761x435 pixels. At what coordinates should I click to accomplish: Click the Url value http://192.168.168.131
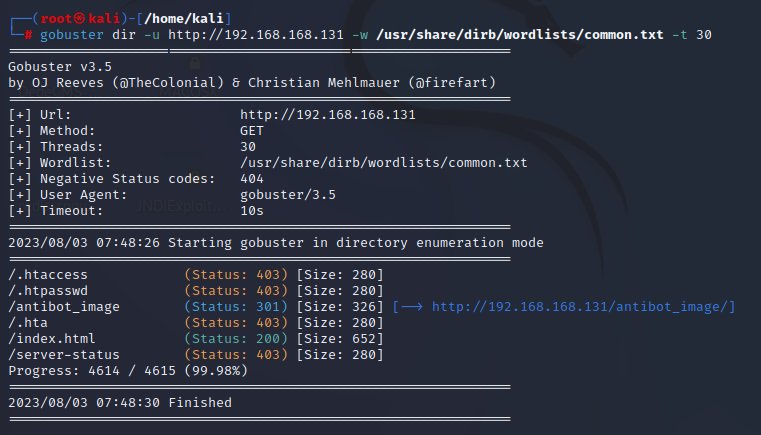click(328, 115)
